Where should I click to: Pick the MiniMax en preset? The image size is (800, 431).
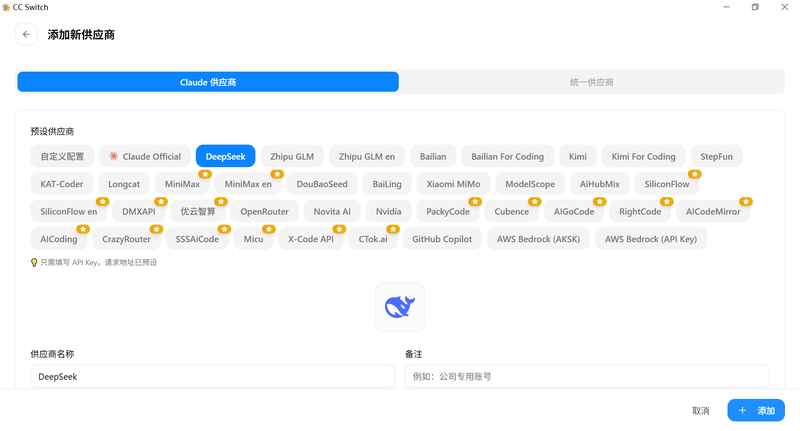tap(248, 184)
